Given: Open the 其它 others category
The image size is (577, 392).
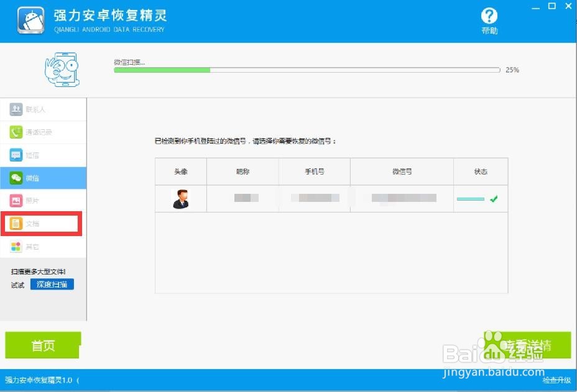Looking at the screenshot, I should pos(43,247).
